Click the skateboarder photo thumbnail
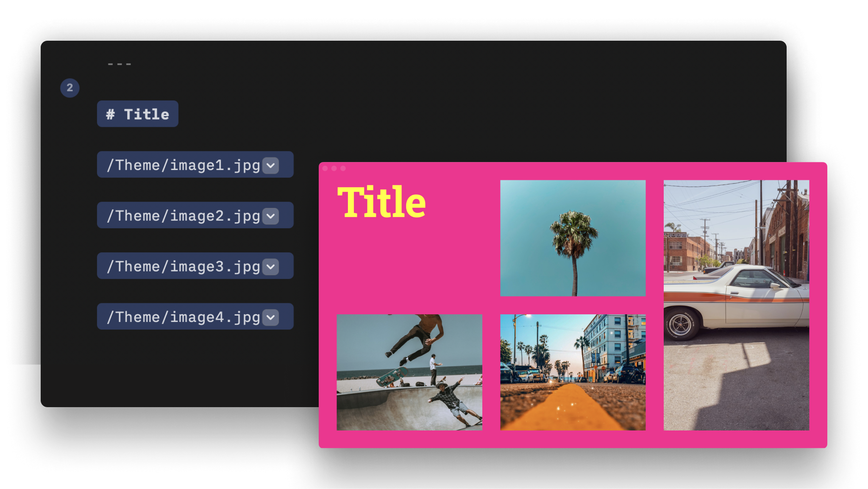Viewport: 868px width, 489px height. [409, 372]
